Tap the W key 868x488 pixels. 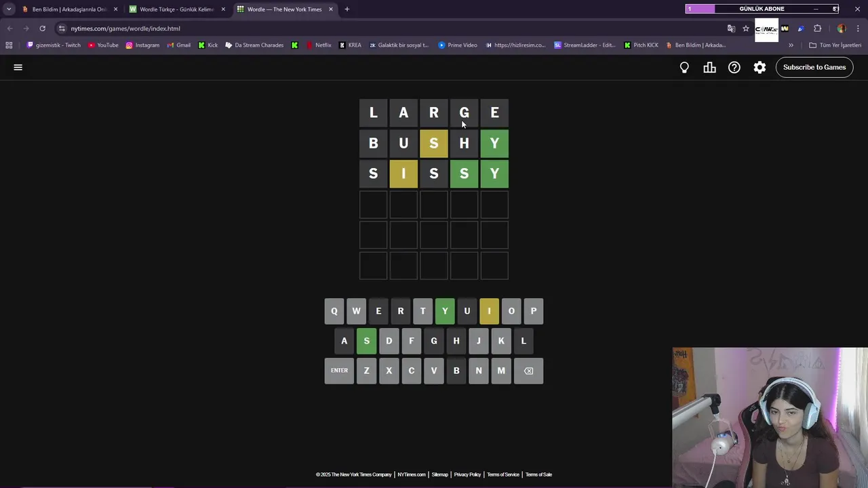[356, 311]
